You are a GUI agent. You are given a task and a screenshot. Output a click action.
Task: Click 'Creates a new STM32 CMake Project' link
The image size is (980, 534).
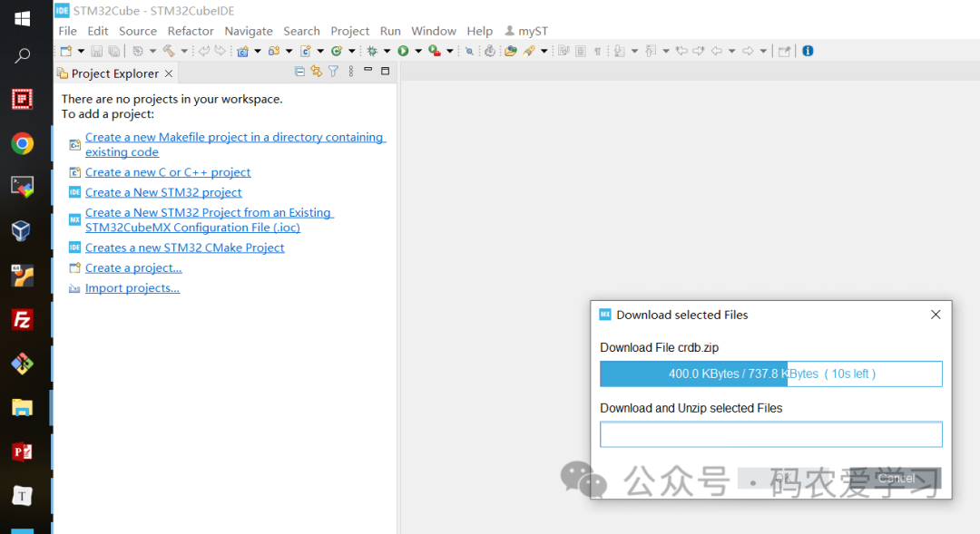(184, 248)
